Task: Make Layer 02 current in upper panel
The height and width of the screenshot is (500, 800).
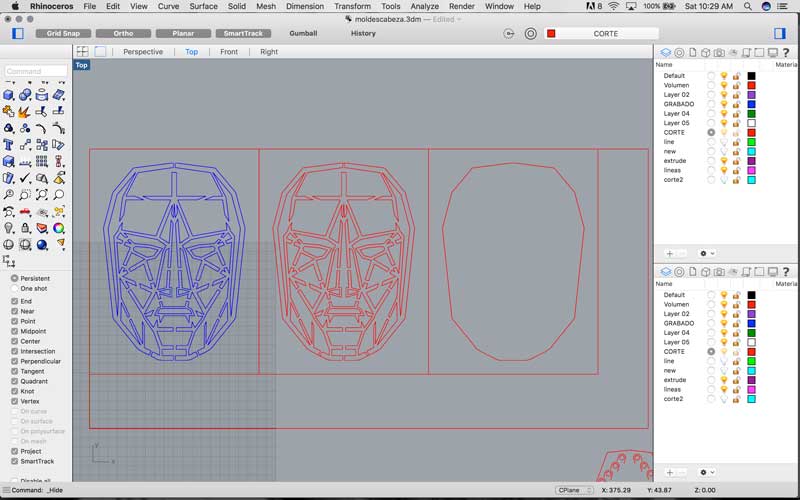Action: click(711, 94)
